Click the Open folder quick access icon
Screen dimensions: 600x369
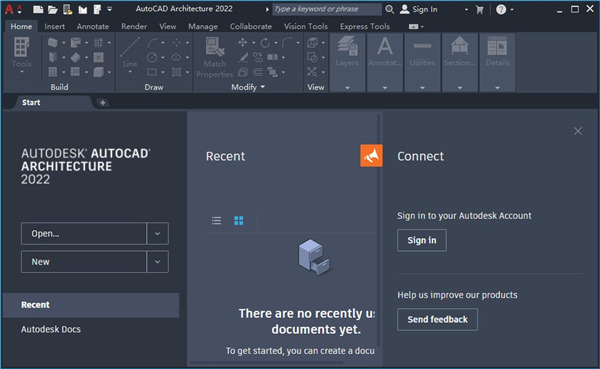coord(53,9)
